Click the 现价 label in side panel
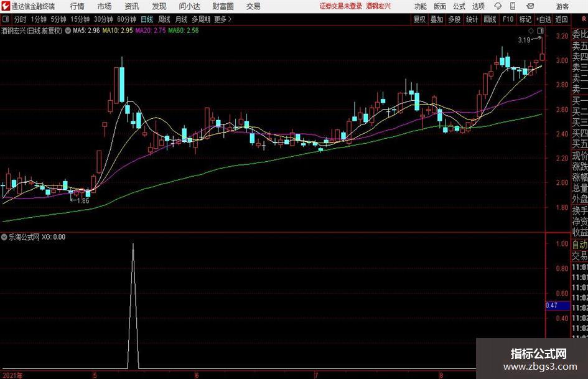Screen dimensions: 588x379 (579, 156)
